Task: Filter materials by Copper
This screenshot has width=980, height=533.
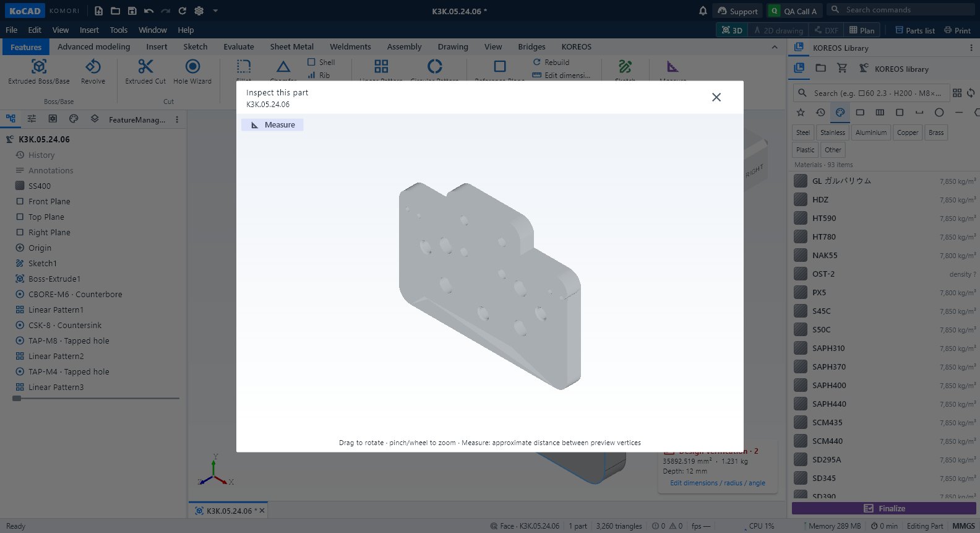Action: pyautogui.click(x=908, y=132)
